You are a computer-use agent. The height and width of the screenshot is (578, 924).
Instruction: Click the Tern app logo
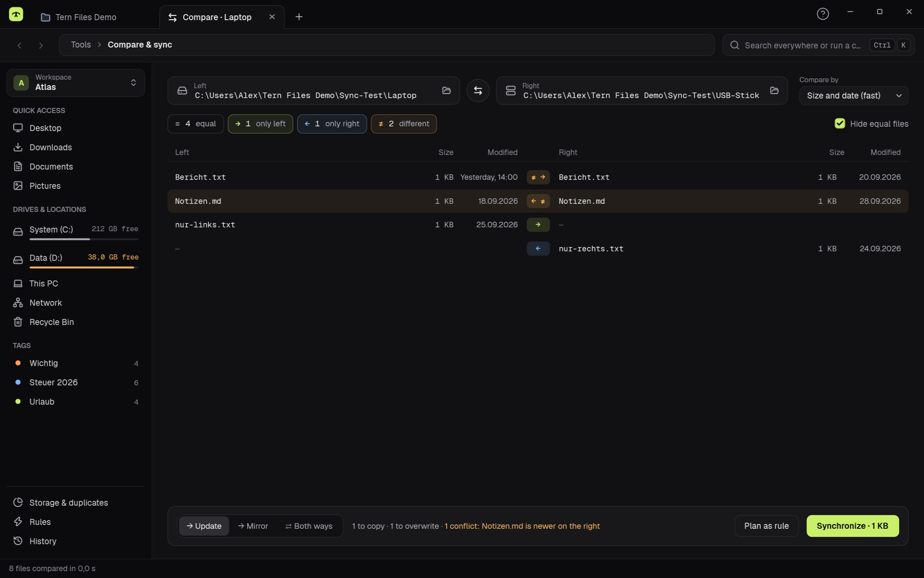16,14
